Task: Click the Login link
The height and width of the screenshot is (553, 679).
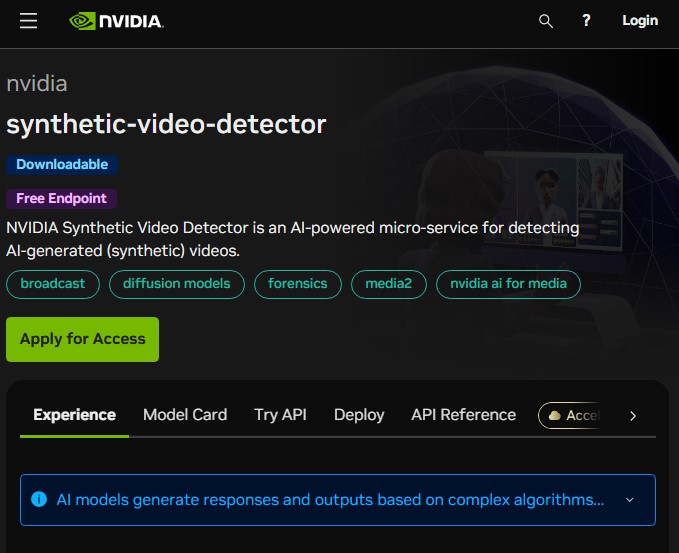Action: click(640, 20)
